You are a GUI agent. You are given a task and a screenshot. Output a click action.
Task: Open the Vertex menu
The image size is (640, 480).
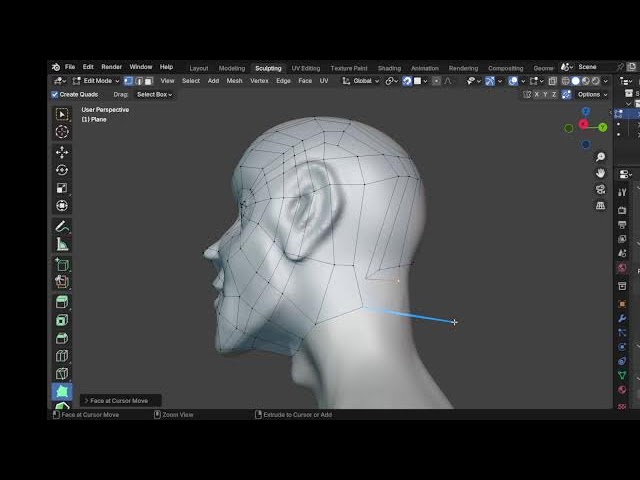259,81
